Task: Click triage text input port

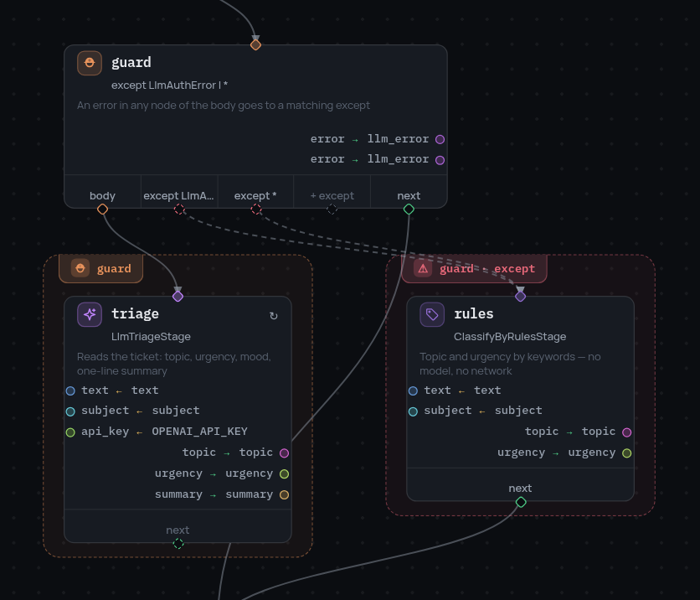Action: click(70, 391)
